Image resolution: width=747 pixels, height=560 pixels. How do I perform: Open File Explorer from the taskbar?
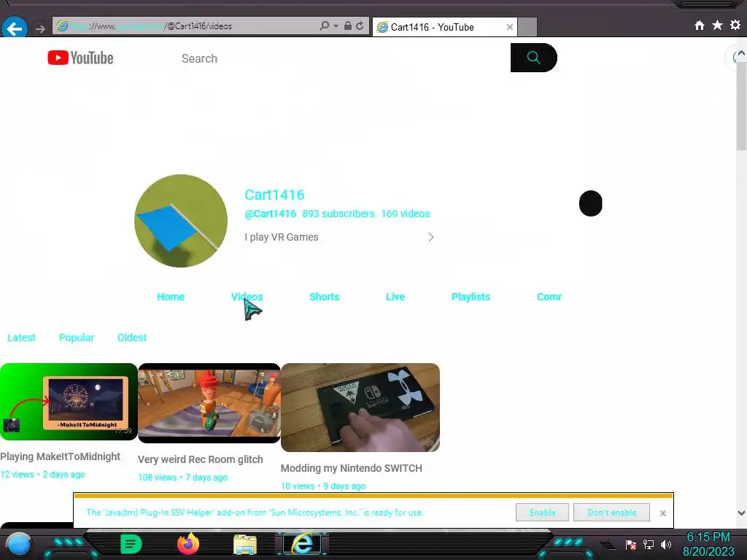[245, 544]
